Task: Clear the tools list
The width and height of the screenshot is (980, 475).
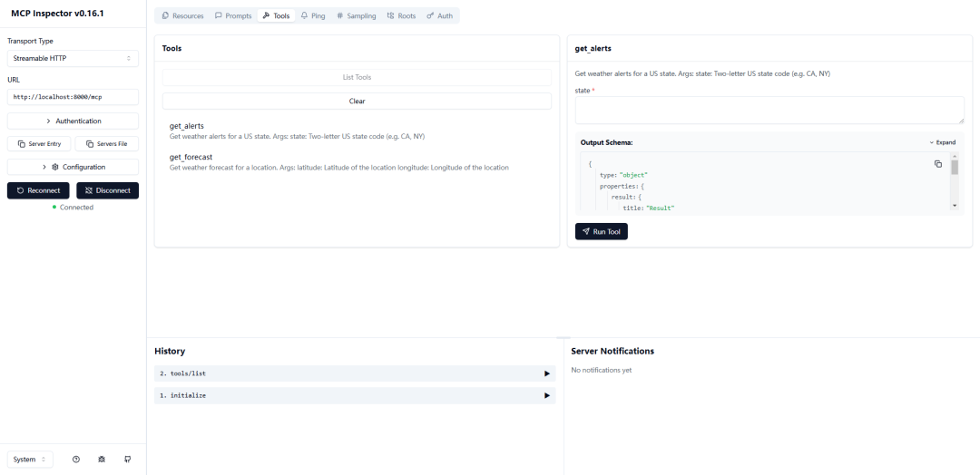Action: tap(357, 101)
